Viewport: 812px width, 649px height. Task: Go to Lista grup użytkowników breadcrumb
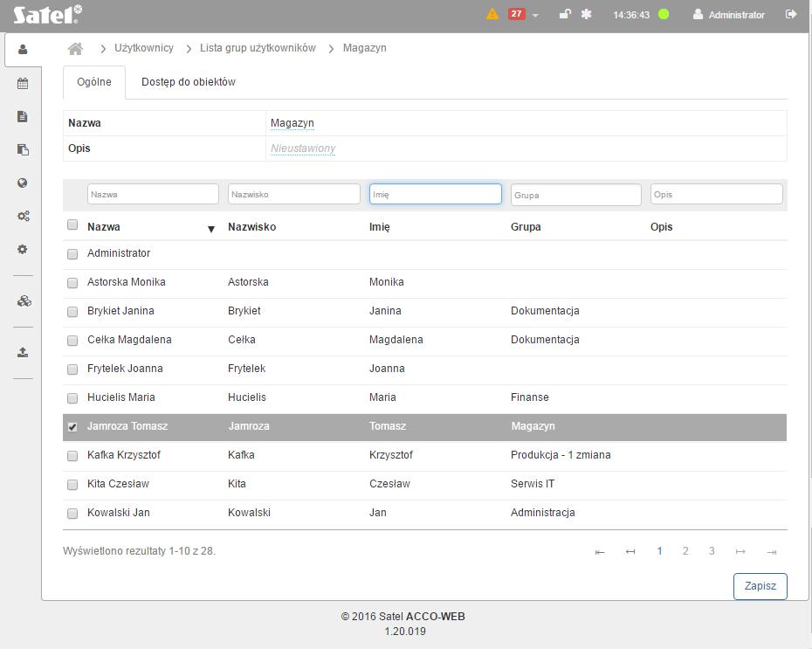258,48
